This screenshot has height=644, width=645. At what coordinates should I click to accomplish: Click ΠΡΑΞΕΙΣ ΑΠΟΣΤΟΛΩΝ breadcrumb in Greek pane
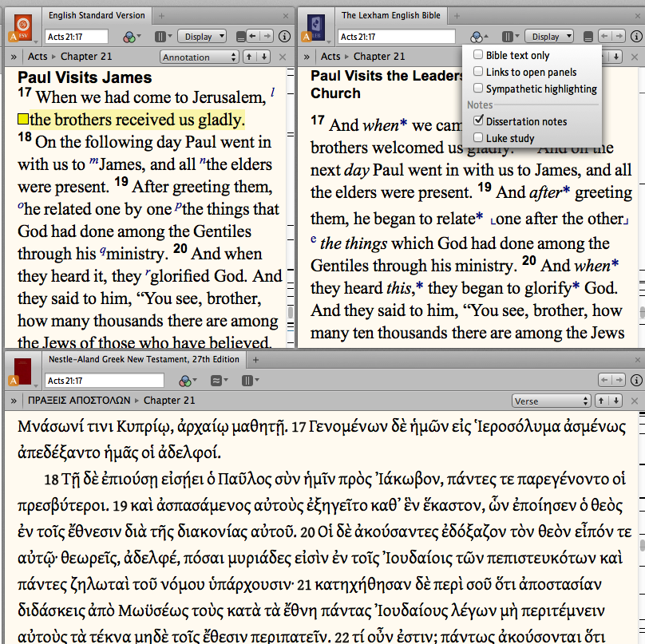pyautogui.click(x=79, y=400)
